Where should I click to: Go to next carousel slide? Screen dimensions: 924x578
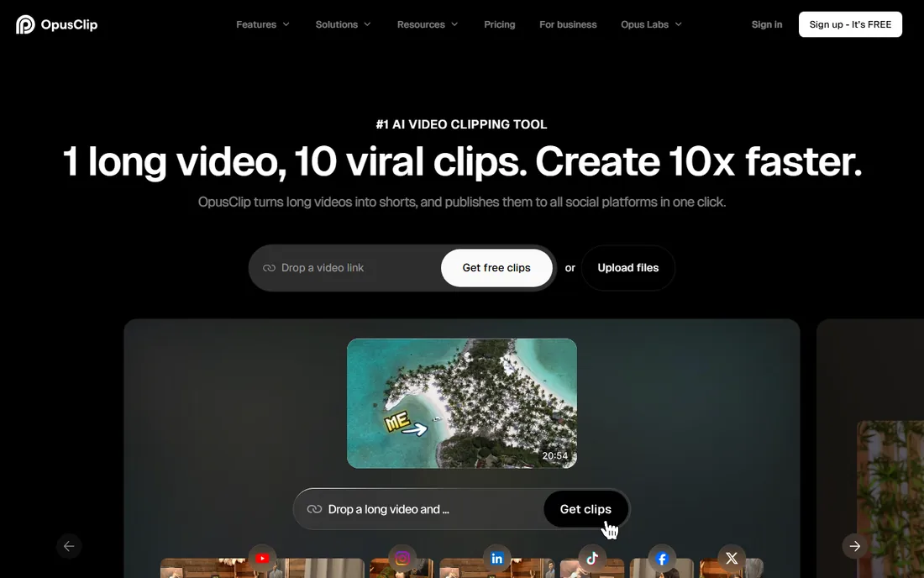click(854, 546)
